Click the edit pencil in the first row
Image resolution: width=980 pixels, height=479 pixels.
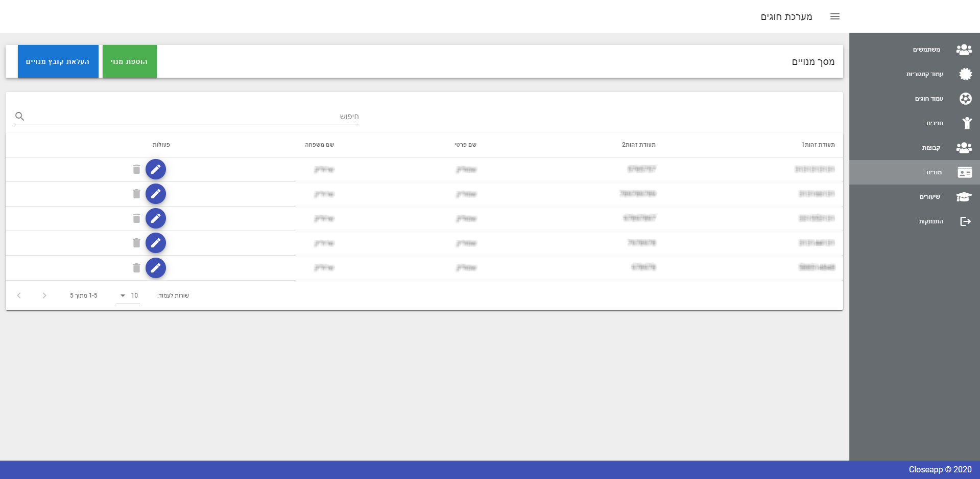point(156,169)
